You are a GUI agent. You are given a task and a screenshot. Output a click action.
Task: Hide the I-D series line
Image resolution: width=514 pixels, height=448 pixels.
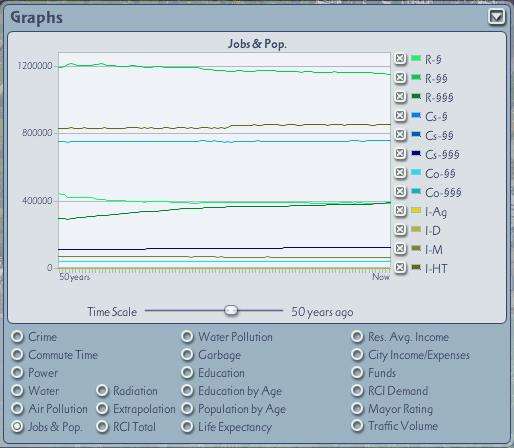click(400, 230)
